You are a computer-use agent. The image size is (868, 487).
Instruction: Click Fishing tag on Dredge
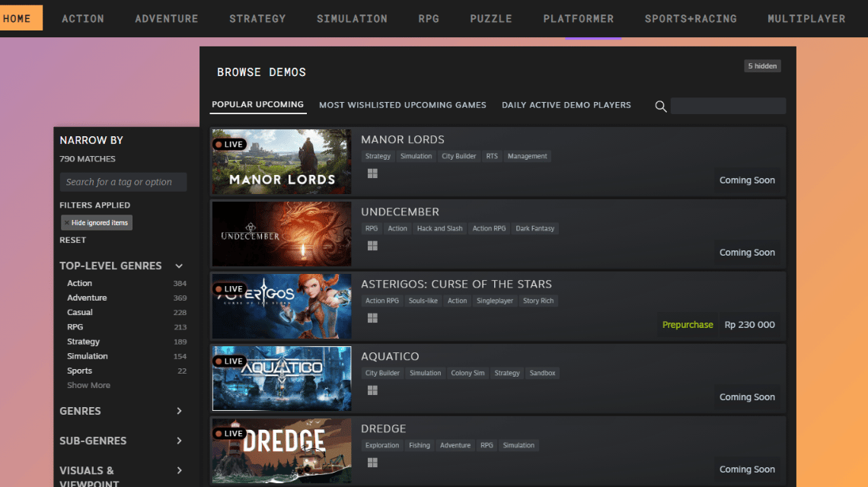point(419,445)
